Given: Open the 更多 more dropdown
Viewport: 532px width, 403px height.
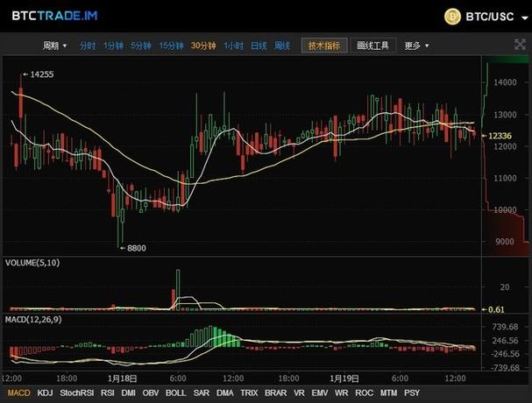Looking at the screenshot, I should click(x=416, y=46).
